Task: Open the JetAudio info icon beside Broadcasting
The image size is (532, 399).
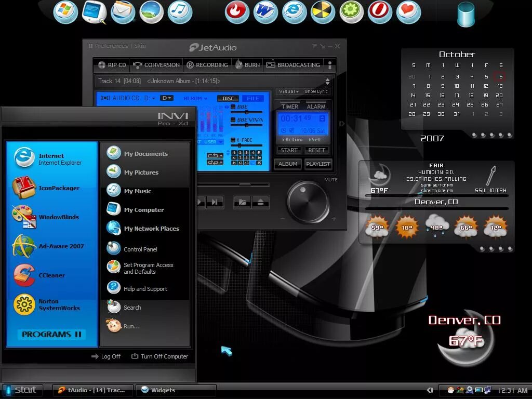Action: [x=329, y=64]
